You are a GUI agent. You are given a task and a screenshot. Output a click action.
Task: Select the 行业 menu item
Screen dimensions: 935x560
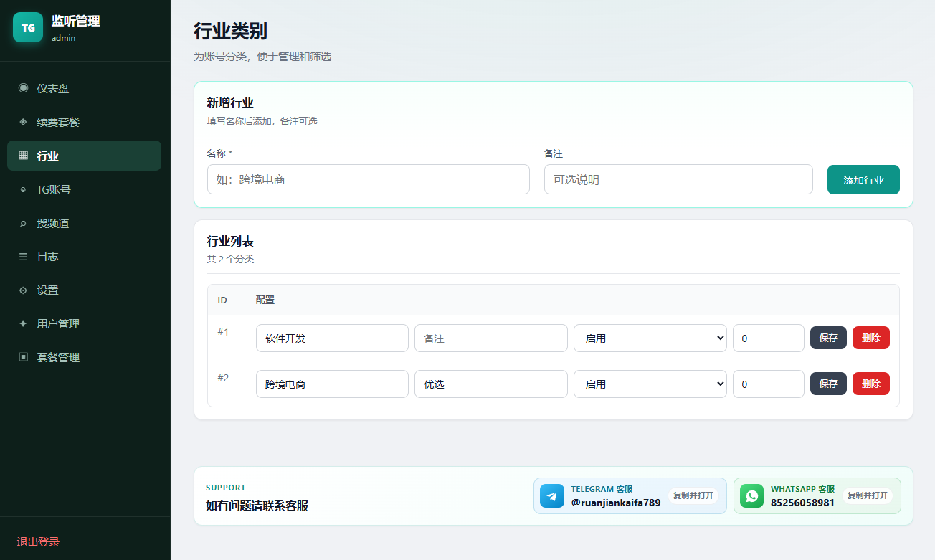pyautogui.click(x=84, y=156)
